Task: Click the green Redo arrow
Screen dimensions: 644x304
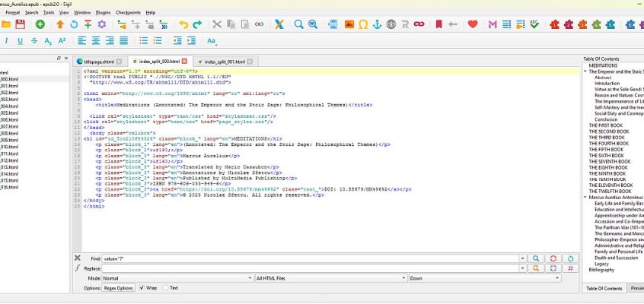Action: coord(198,24)
